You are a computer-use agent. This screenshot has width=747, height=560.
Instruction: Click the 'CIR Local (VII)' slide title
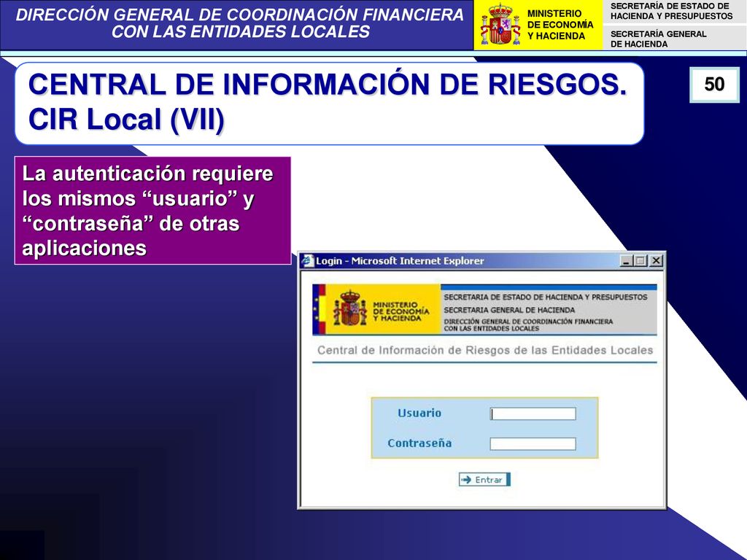point(126,119)
